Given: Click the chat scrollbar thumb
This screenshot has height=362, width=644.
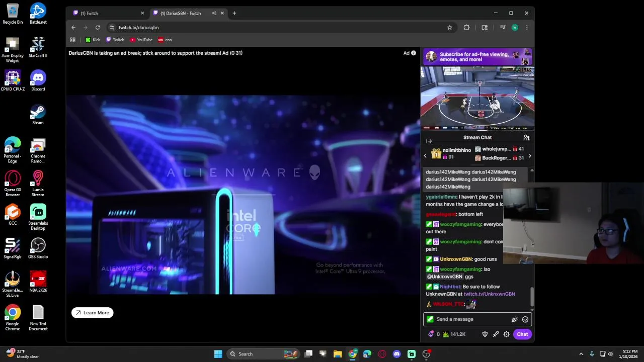Looking at the screenshot, I should pos(532,296).
